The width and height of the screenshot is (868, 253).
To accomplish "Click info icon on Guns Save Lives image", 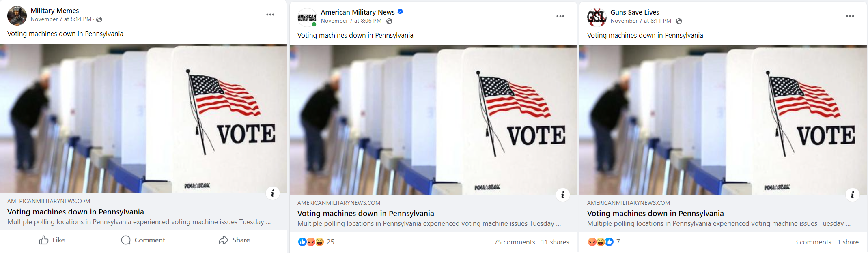I will click(852, 195).
